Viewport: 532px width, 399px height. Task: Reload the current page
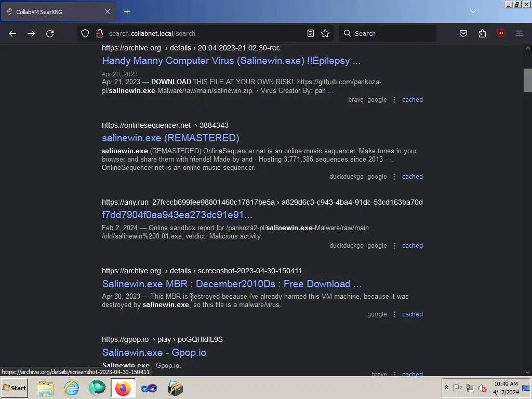[50, 34]
